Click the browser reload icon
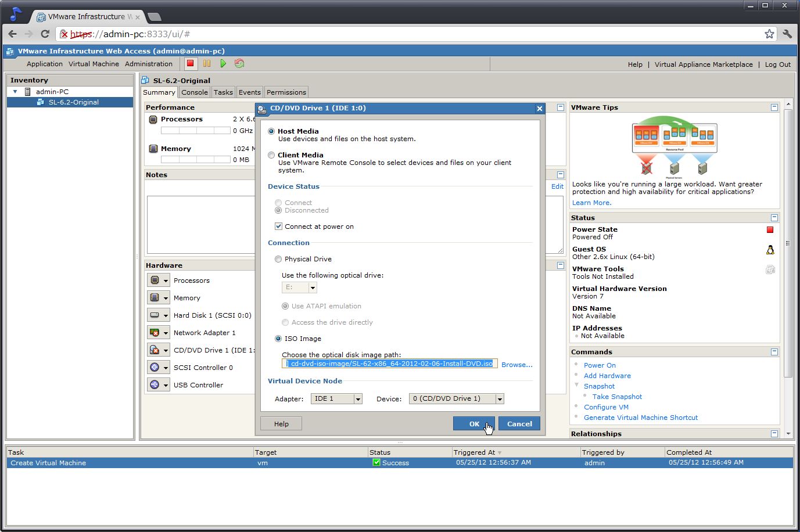 tap(45, 34)
